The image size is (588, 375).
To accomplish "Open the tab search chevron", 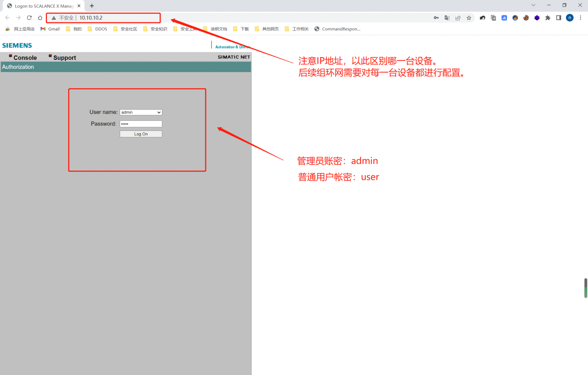I will point(533,5).
